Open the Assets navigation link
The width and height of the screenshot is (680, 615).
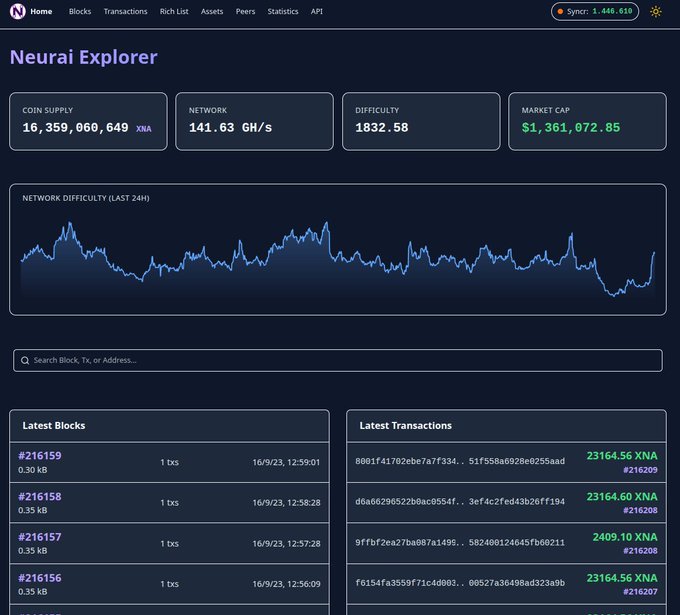(x=212, y=12)
